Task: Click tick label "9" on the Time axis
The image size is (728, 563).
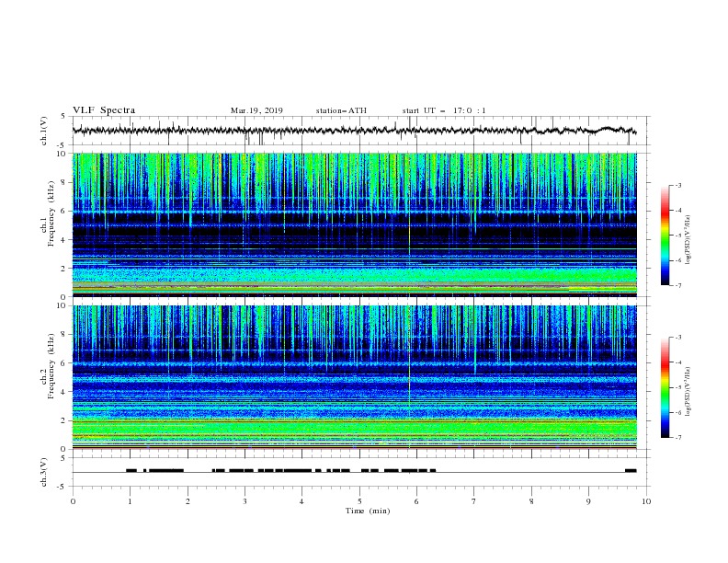Action: pyautogui.click(x=588, y=501)
